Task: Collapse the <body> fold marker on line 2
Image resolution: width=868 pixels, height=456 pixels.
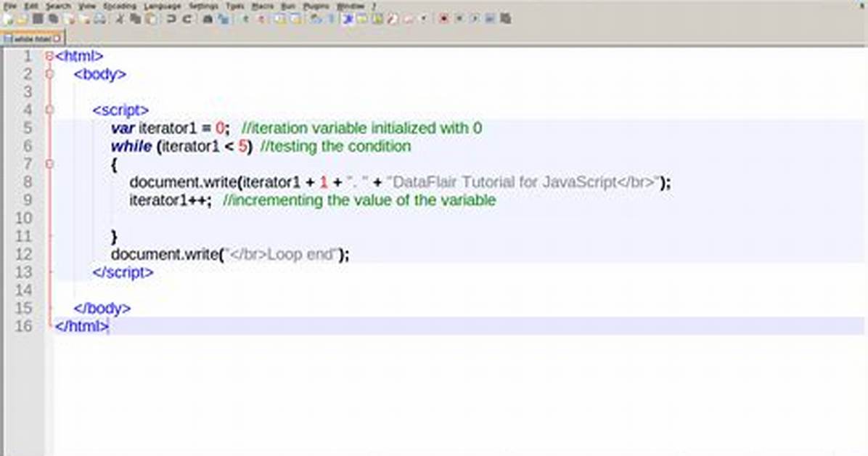Action: (49, 73)
